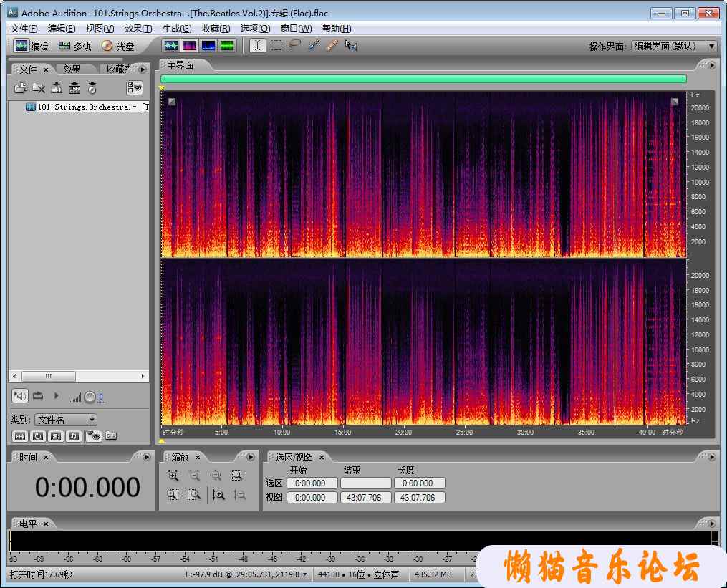Select the Time Selection I-beam tool
727x588 pixels.
click(x=257, y=45)
